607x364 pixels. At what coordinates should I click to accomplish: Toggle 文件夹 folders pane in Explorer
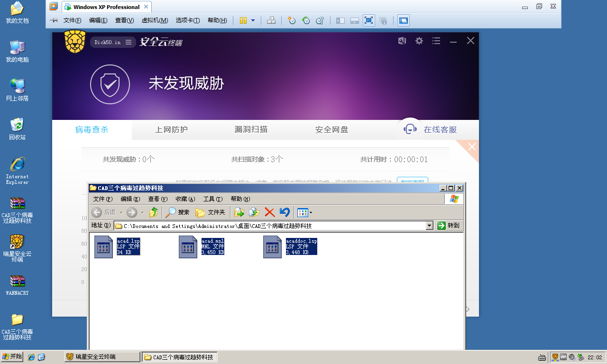[210, 212]
